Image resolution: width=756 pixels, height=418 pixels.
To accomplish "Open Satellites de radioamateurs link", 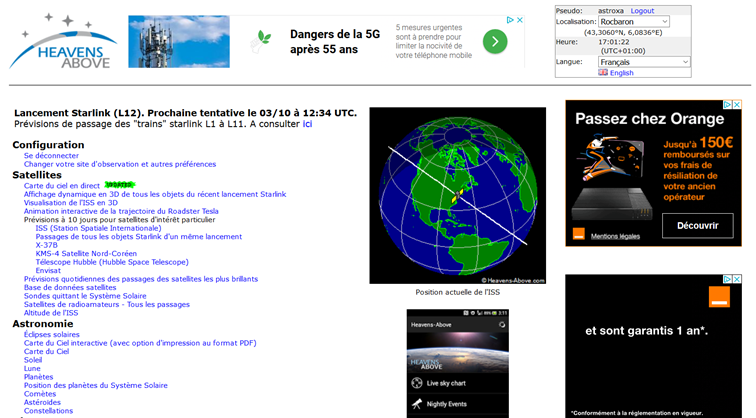I will [x=107, y=305].
